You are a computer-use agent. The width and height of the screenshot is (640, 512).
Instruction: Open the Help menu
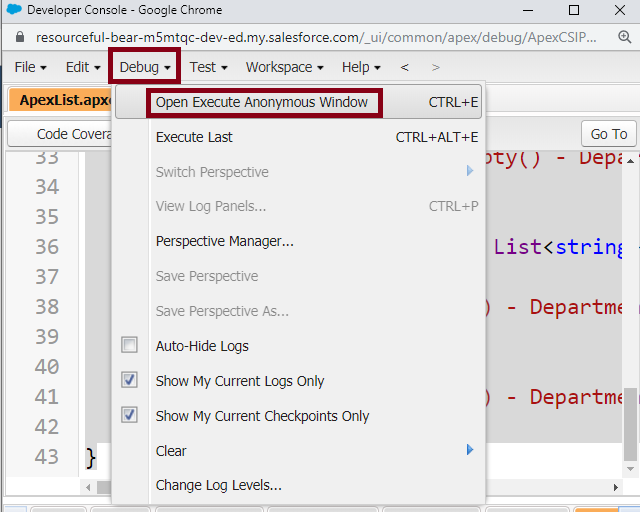pos(361,67)
